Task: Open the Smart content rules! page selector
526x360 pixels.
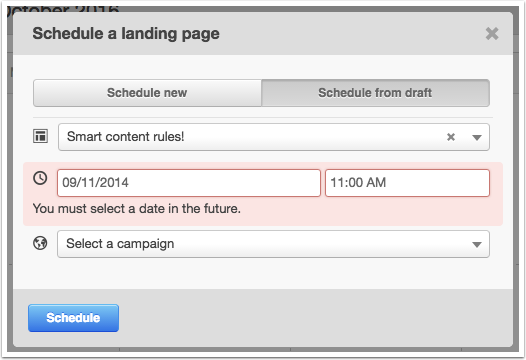Action: click(x=274, y=137)
